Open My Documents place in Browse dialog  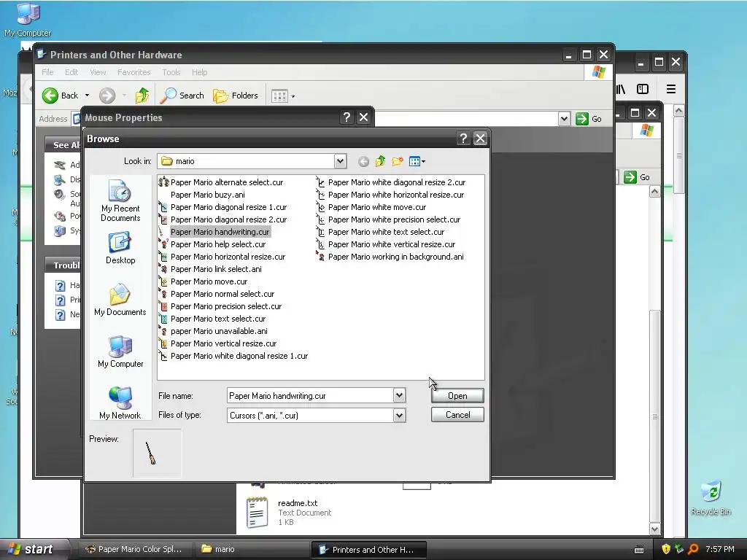point(120,300)
